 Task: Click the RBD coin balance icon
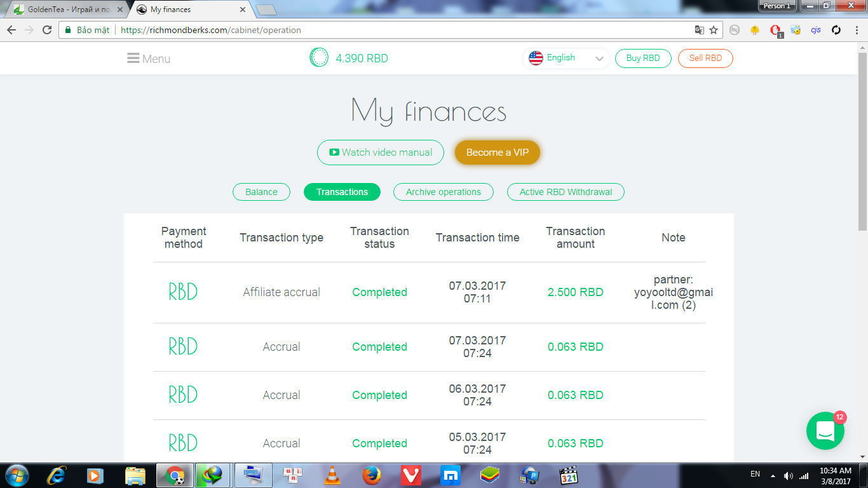pos(318,58)
